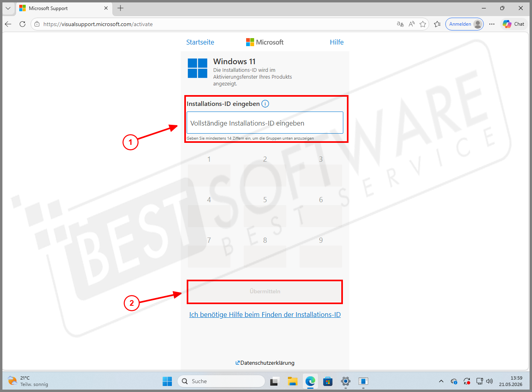Add this page to favorites star
This screenshot has width=532, height=392.
tap(423, 24)
